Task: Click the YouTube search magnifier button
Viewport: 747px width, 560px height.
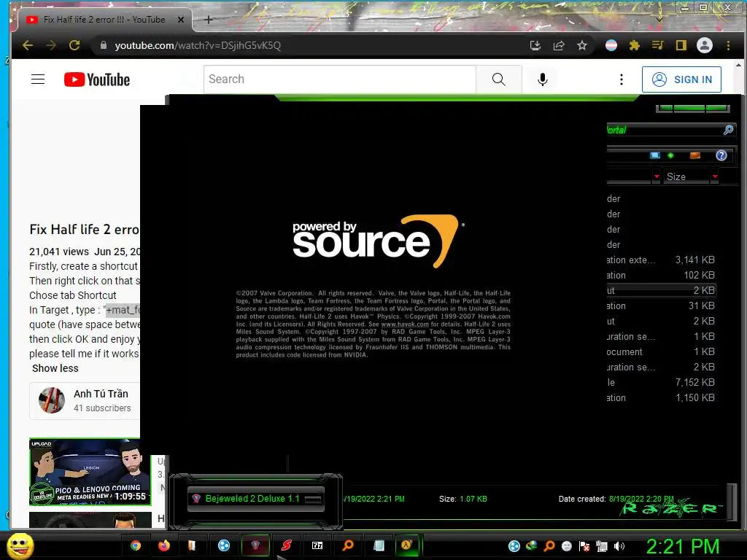Action: click(498, 79)
